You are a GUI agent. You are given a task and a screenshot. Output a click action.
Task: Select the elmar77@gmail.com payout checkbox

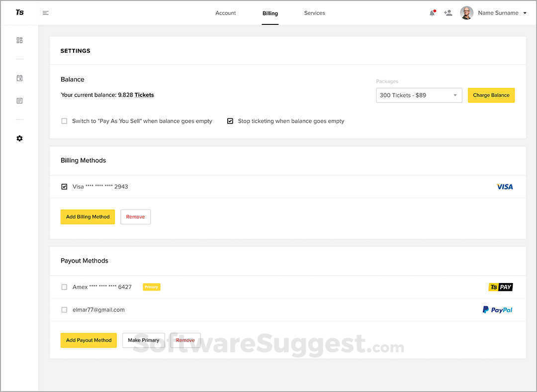pyautogui.click(x=64, y=310)
